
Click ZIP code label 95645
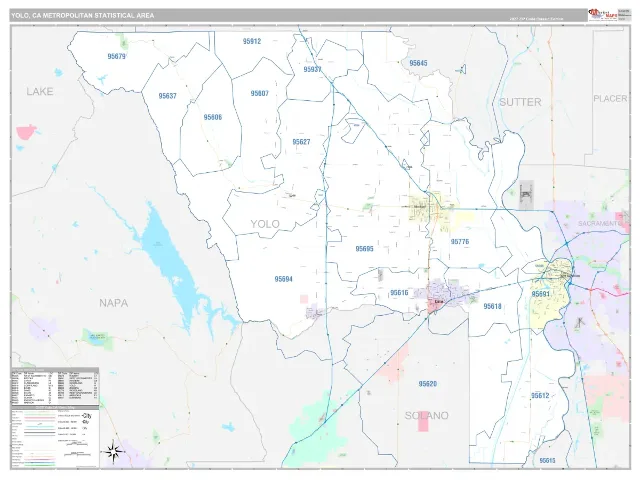pyautogui.click(x=418, y=63)
